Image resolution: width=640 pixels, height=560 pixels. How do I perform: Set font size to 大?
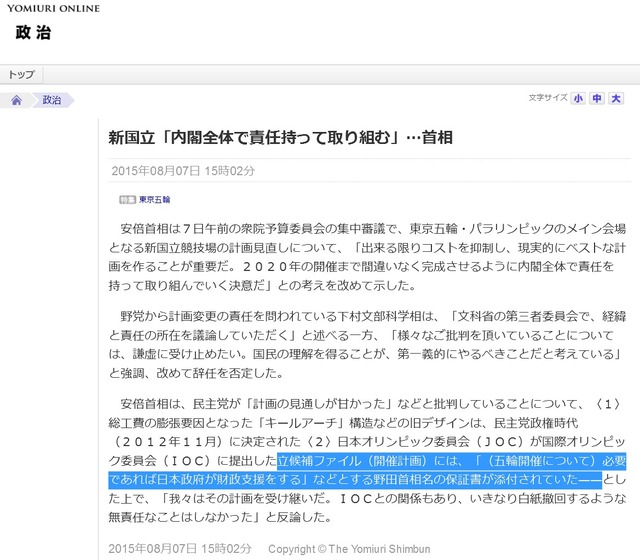tap(616, 98)
